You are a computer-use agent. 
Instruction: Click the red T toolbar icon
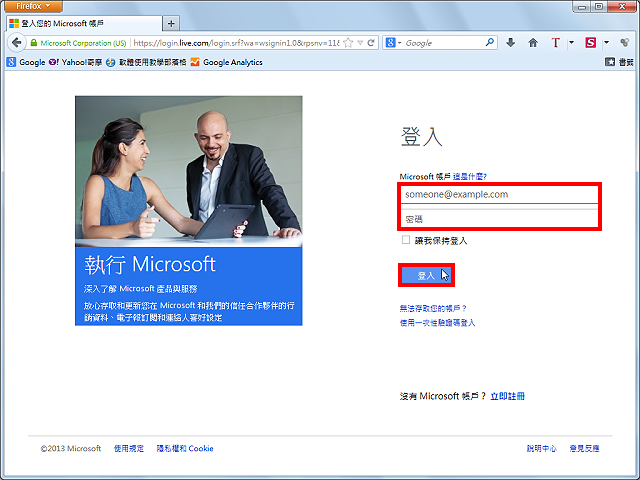tap(555, 42)
